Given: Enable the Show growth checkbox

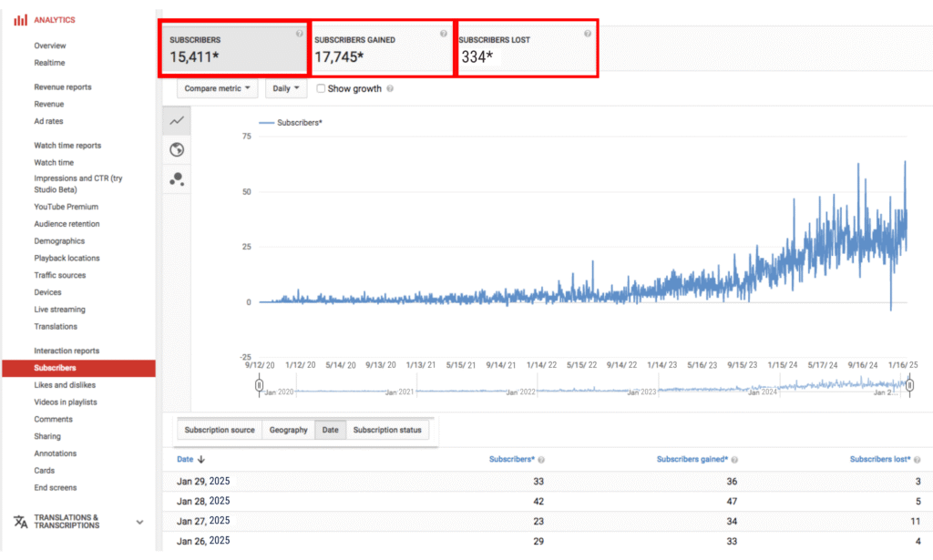Looking at the screenshot, I should click(x=321, y=89).
